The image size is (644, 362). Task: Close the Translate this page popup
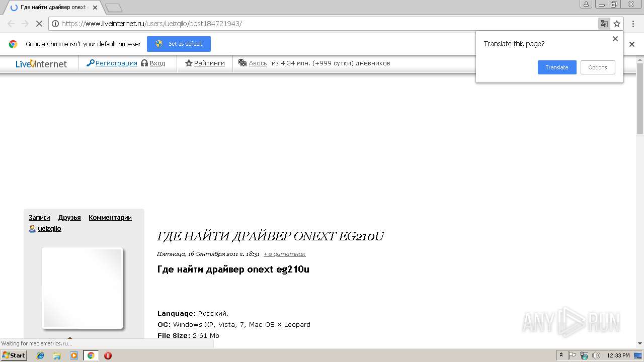[x=615, y=39]
